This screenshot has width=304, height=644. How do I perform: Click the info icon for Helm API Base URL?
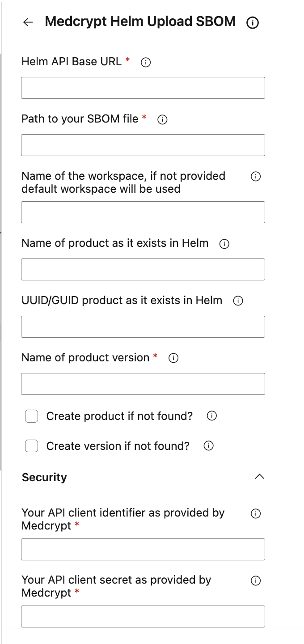click(145, 62)
